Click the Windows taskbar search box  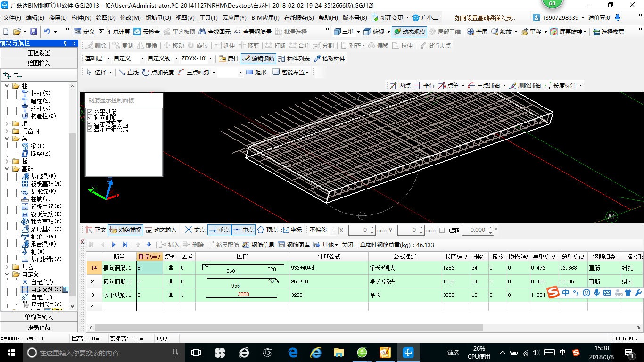point(104,352)
